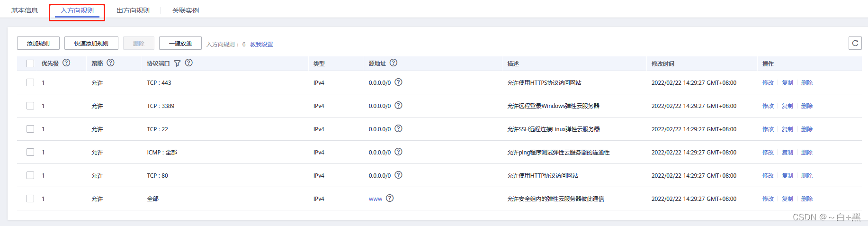The image size is (868, 226).
Task: Click the disabled 删除 toolbar button
Action: tap(139, 43)
